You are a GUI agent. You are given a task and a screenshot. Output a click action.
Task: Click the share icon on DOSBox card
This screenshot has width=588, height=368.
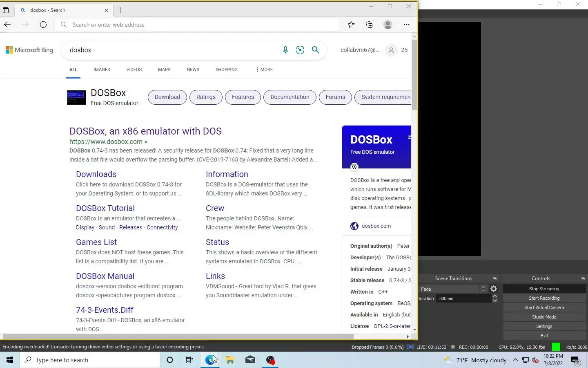click(409, 137)
